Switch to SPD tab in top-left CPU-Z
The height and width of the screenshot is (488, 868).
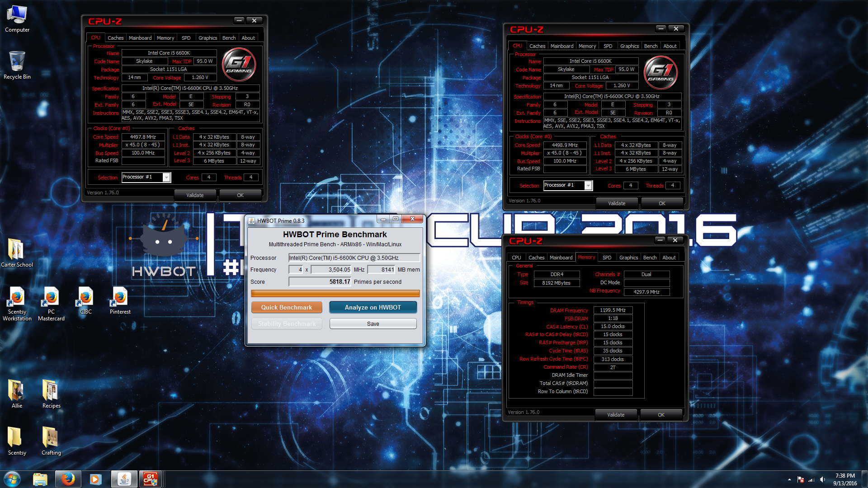pos(186,38)
